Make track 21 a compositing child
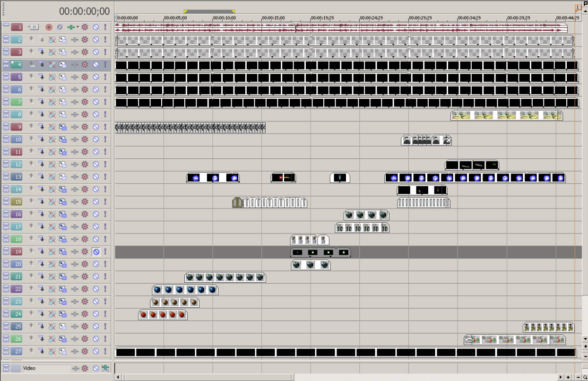588x381 pixels. 42,277
